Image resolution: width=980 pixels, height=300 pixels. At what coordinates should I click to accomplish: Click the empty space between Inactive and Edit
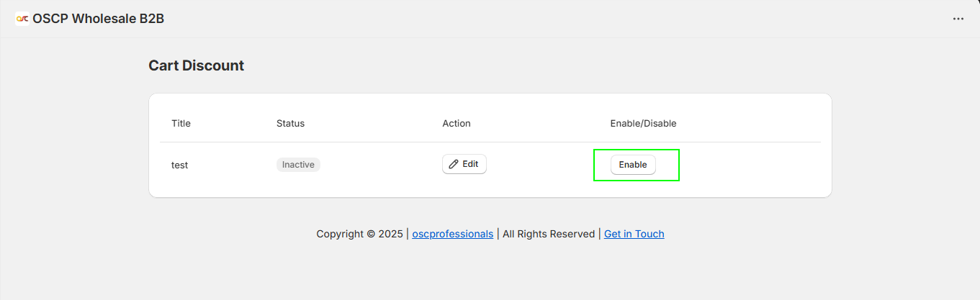(381, 165)
